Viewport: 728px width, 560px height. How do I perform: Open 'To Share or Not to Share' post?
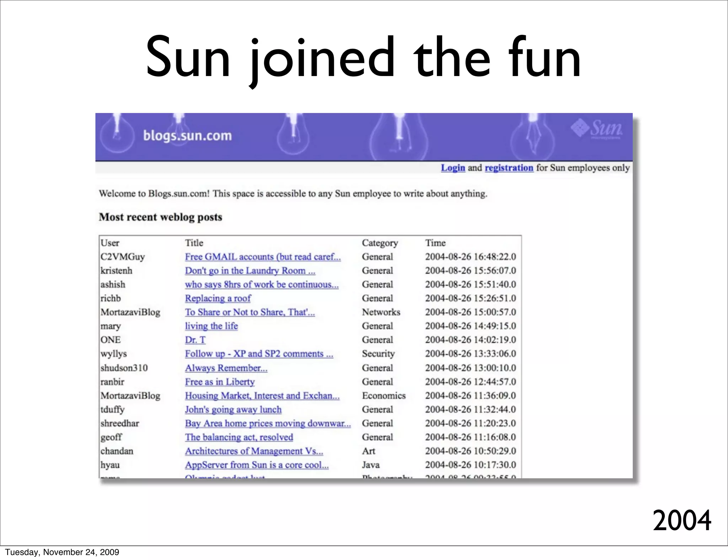tap(250, 312)
